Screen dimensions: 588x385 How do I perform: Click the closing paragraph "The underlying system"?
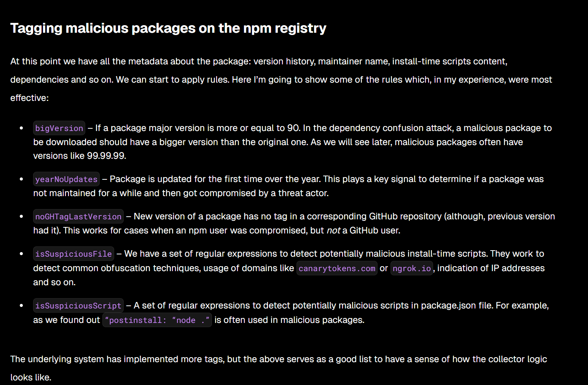pos(278,359)
